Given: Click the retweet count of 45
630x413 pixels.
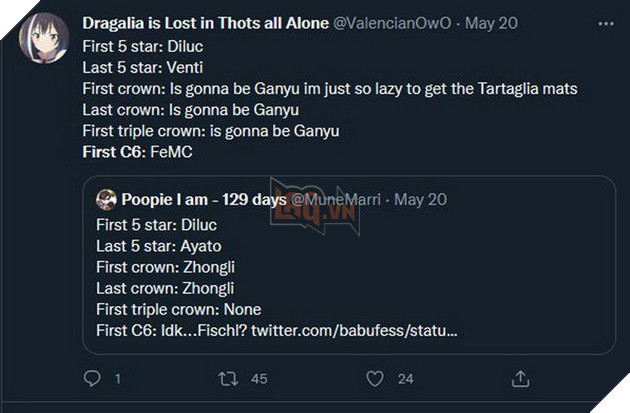Looking at the screenshot, I should coord(260,379).
